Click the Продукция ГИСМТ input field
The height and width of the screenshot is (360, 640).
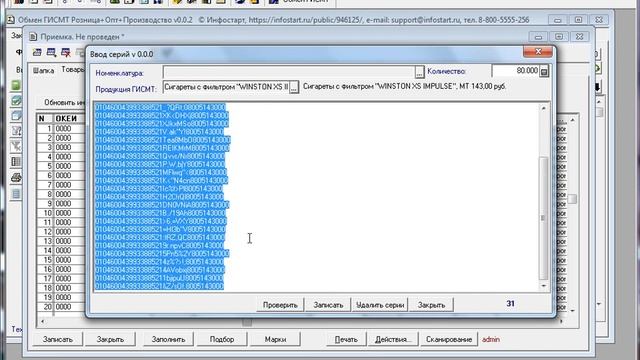click(x=226, y=87)
